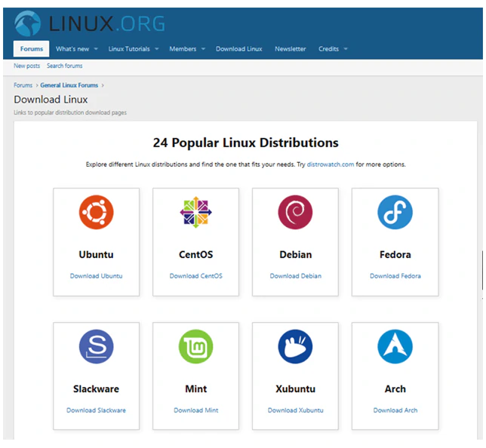The width and height of the screenshot is (486, 448).
Task: Click the Fedora card heading
Action: click(395, 254)
